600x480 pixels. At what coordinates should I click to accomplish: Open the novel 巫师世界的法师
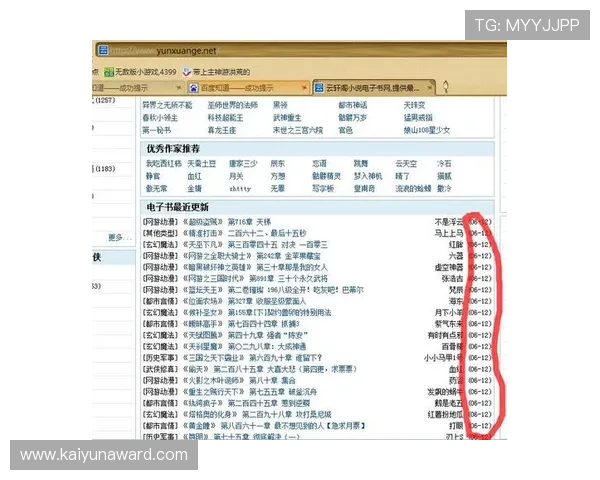coord(233,105)
